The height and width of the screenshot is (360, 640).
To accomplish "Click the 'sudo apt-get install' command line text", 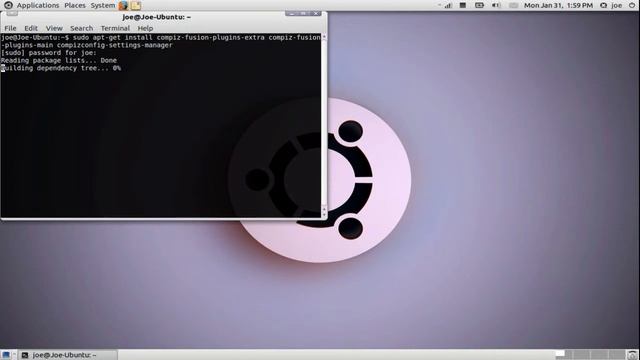I will (x=112, y=38).
